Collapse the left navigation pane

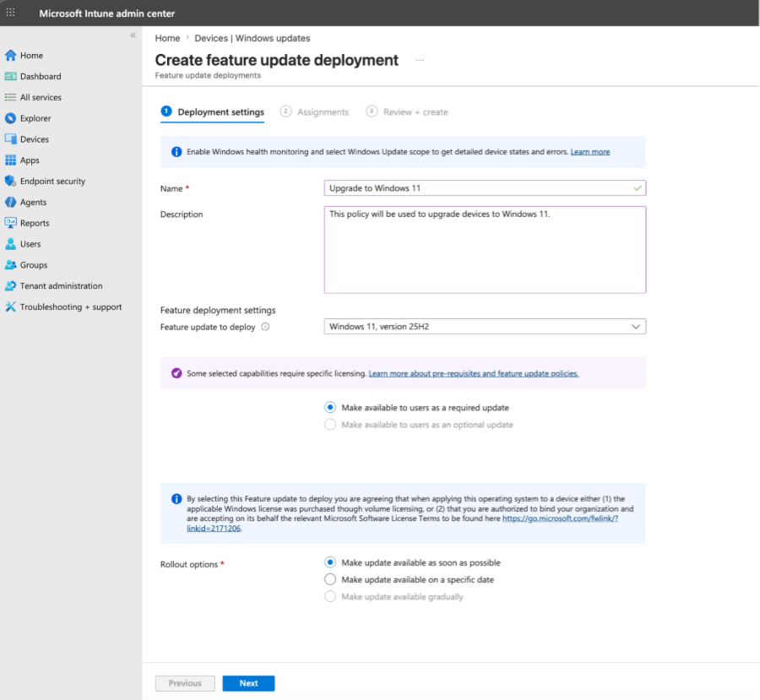pos(133,35)
